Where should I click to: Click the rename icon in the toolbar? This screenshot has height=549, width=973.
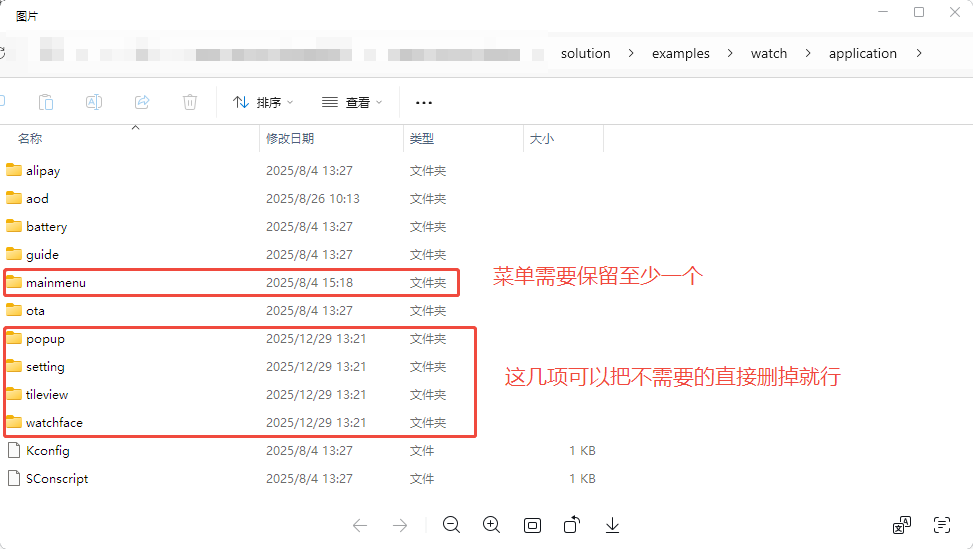pos(94,102)
